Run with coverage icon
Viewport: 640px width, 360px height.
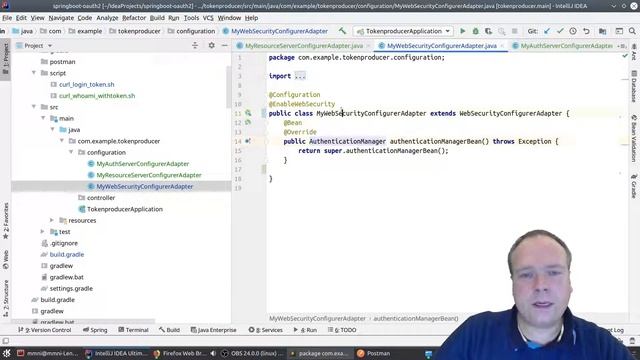click(x=489, y=31)
